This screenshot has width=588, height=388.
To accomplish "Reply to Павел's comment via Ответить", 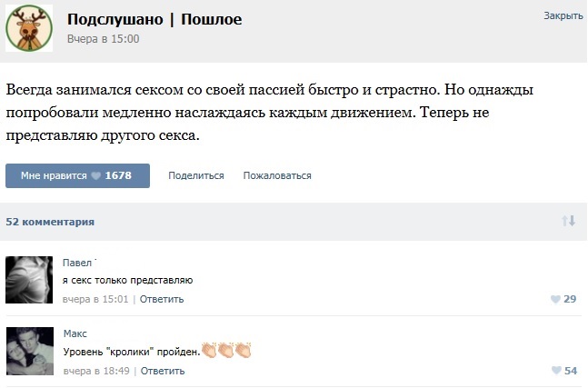I will point(162,299).
